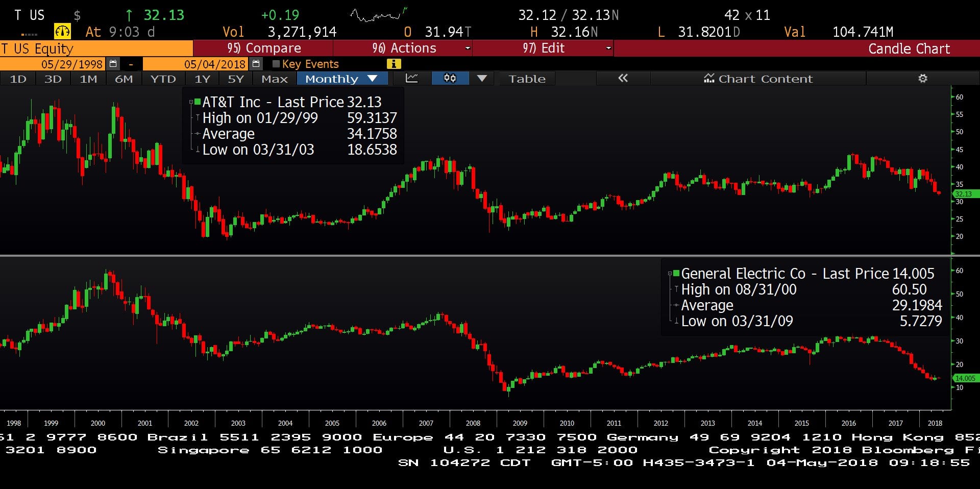980x489 pixels.
Task: Open the Chart Content panel
Action: [x=758, y=79]
